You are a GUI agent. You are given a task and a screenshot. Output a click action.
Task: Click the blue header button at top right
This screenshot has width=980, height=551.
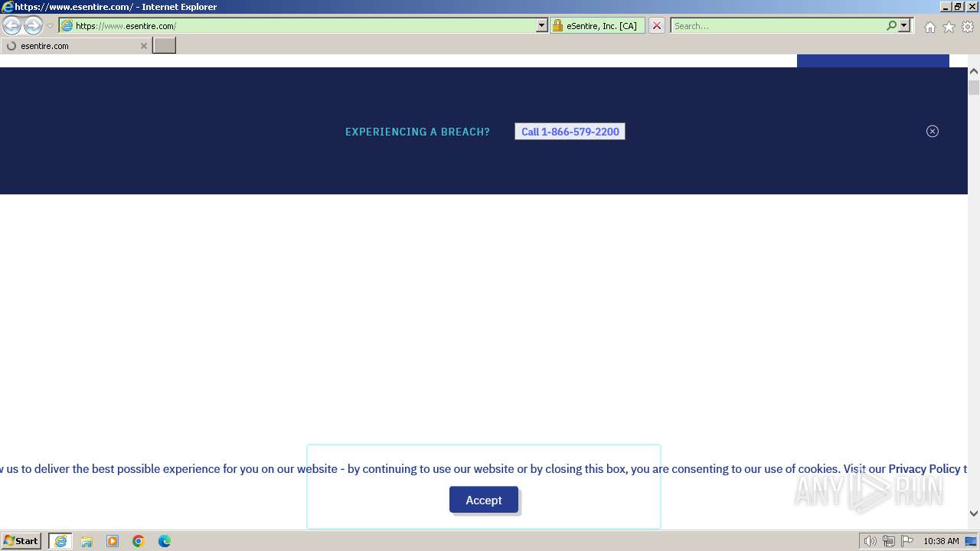click(x=873, y=60)
